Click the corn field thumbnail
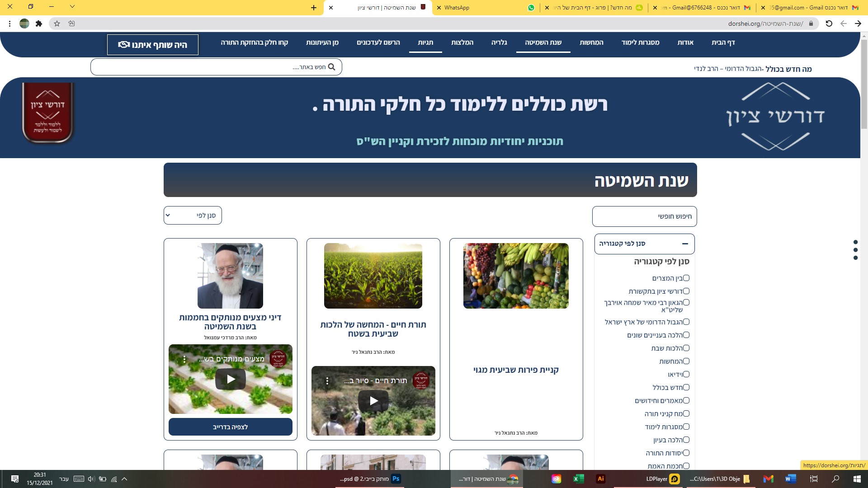 (373, 276)
